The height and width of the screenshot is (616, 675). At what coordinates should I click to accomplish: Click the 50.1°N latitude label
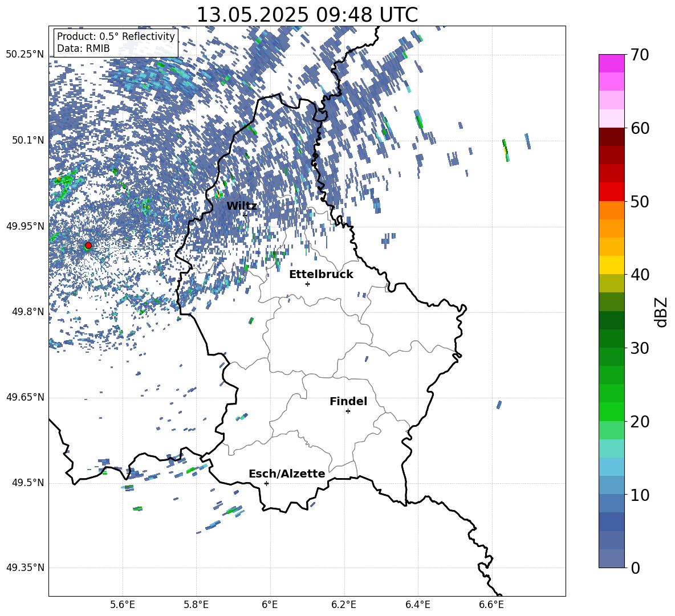(27, 140)
